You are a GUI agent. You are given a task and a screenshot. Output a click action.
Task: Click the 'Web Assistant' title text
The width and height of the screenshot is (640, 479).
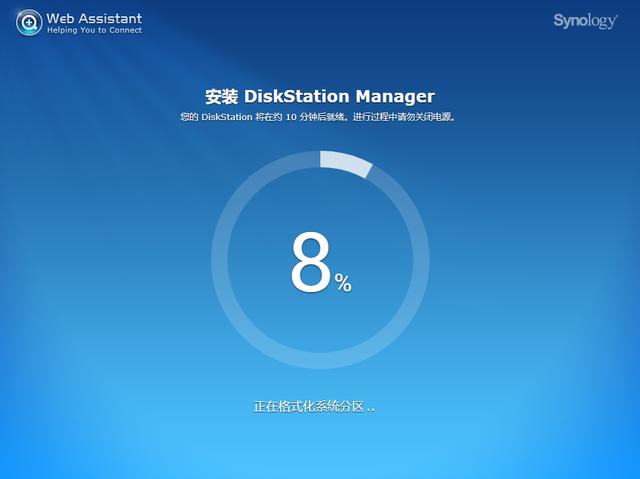point(94,18)
